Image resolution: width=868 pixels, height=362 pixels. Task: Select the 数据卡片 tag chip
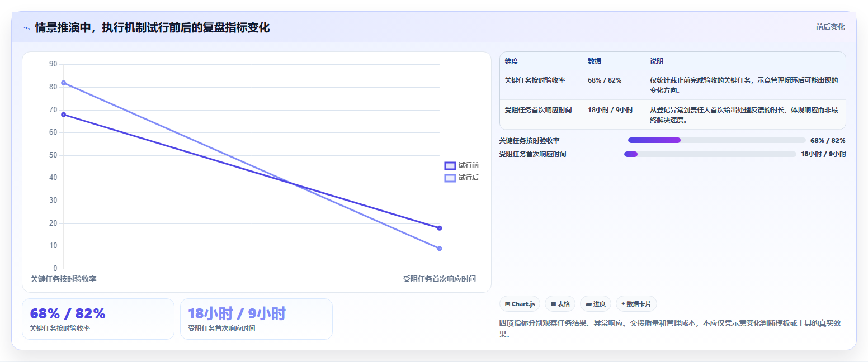pyautogui.click(x=636, y=304)
